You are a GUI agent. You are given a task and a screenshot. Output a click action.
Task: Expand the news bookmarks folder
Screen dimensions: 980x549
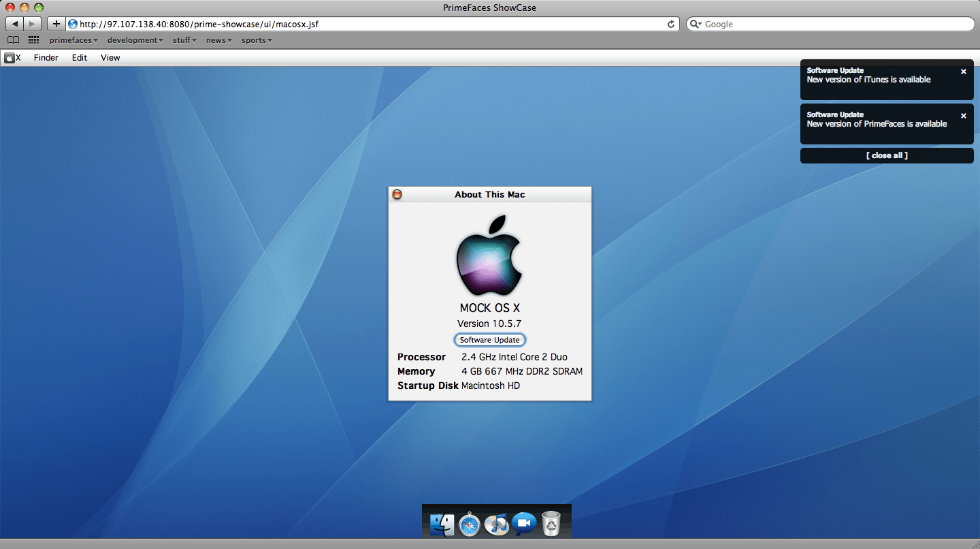219,40
